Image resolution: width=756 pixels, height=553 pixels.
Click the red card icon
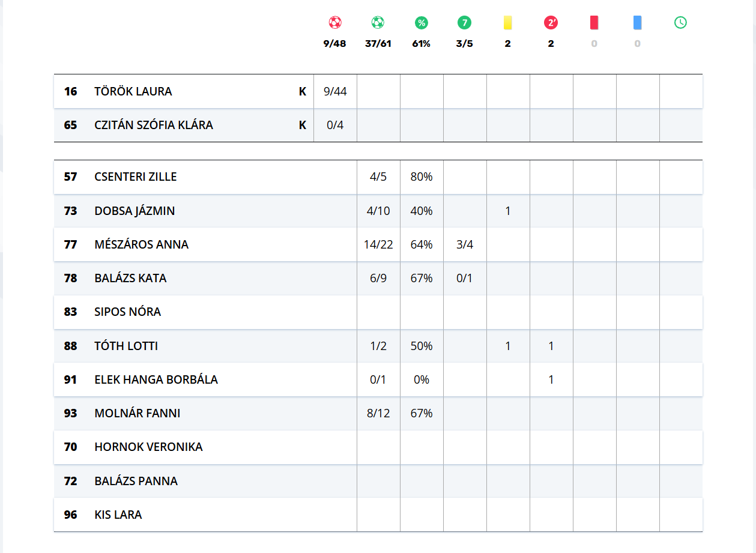[594, 23]
